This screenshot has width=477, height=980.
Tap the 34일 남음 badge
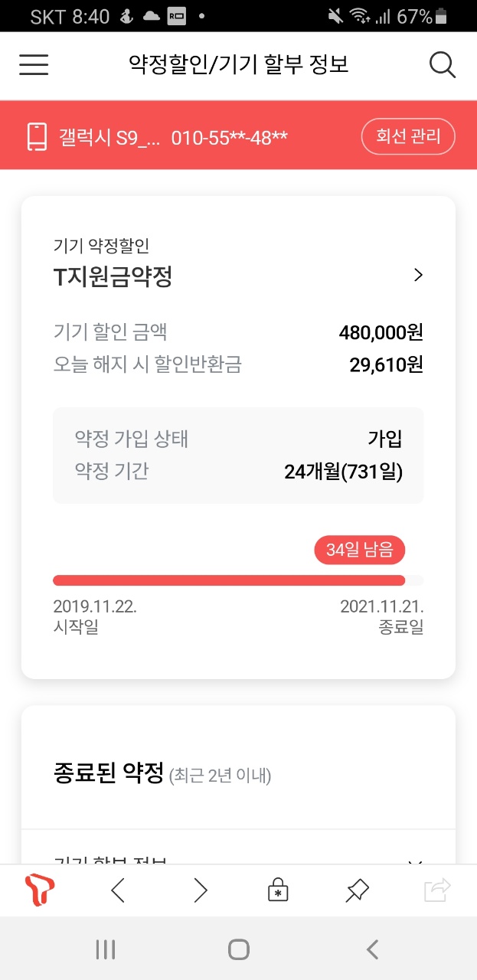click(359, 550)
